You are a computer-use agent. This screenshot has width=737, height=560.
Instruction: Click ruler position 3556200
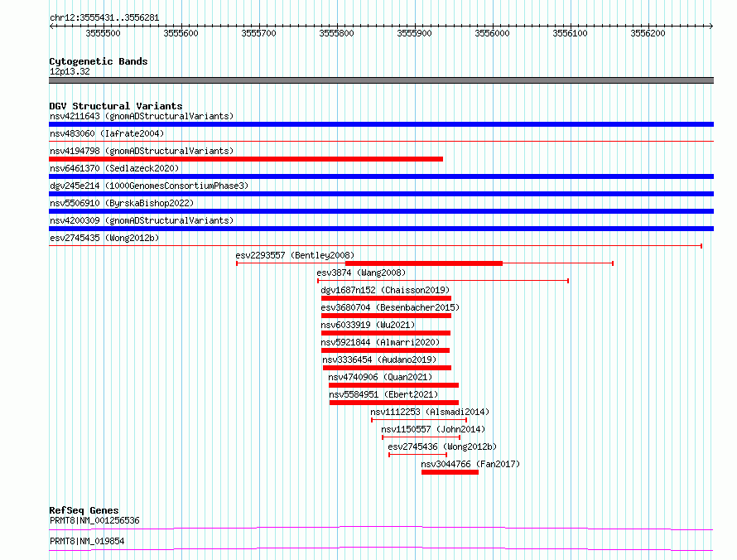(648, 33)
